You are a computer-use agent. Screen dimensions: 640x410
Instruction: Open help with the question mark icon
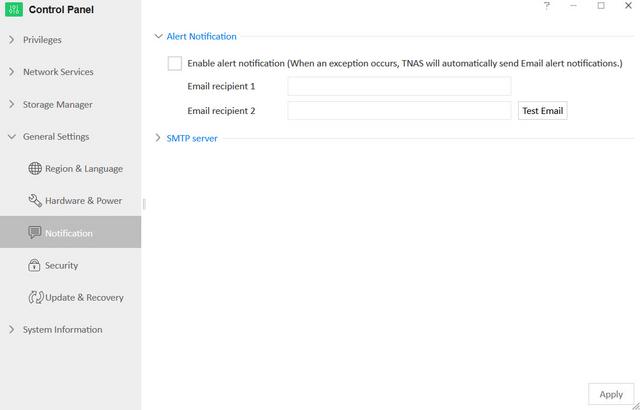tap(547, 6)
